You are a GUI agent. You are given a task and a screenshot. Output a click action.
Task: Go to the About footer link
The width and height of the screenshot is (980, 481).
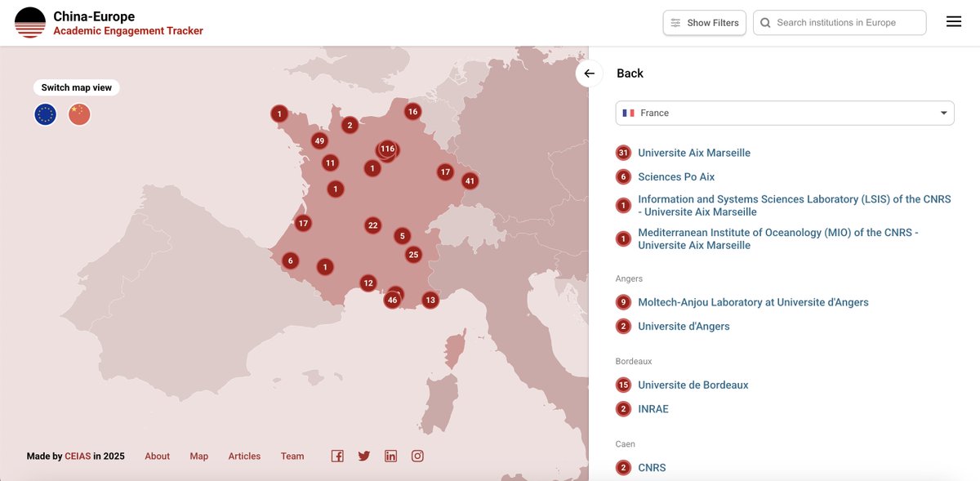[x=158, y=457]
